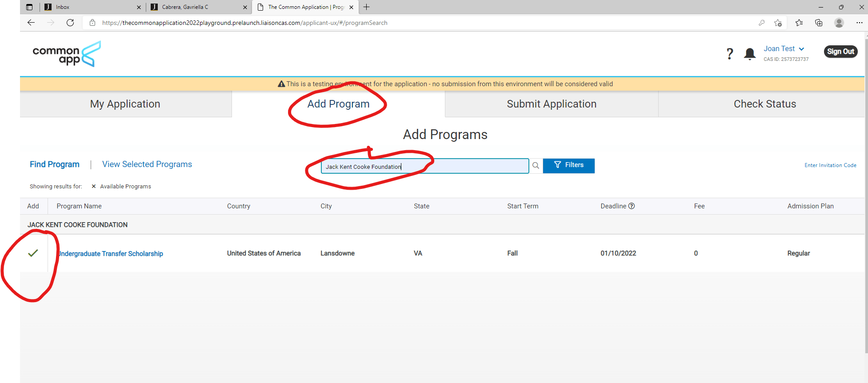Click the 01/10/2022 deadline cell
The image size is (868, 383).
click(618, 253)
